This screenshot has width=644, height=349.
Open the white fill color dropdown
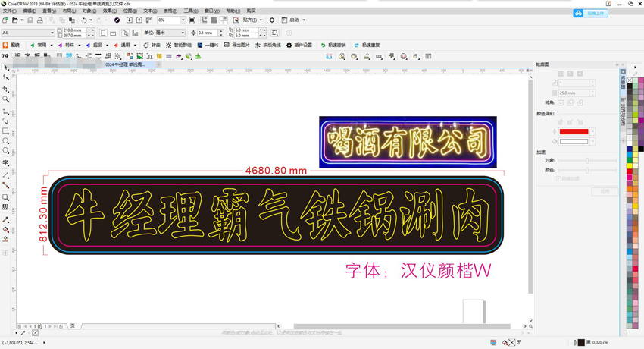click(592, 141)
